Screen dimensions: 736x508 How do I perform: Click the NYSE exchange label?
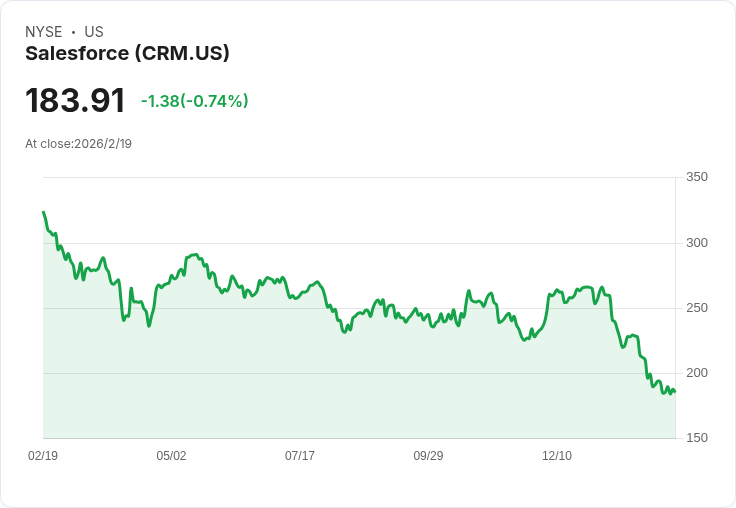tap(44, 32)
